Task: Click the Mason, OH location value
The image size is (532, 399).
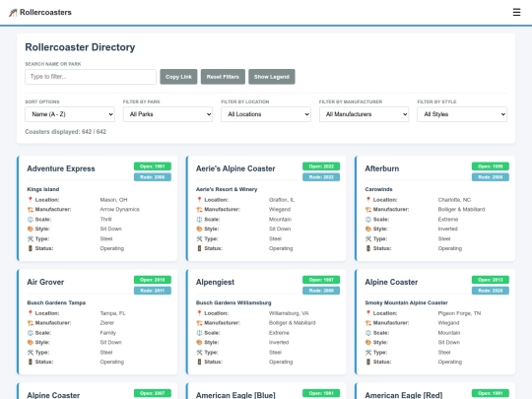Action: coord(113,200)
